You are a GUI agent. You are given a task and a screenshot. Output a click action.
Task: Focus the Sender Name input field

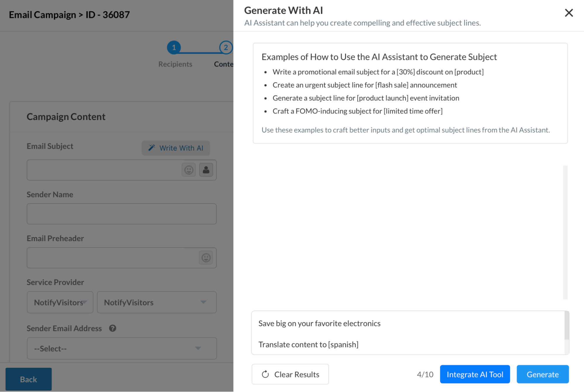122,214
